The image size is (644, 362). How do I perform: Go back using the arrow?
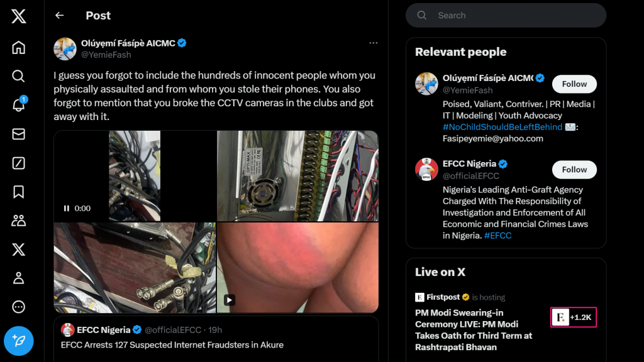click(60, 16)
